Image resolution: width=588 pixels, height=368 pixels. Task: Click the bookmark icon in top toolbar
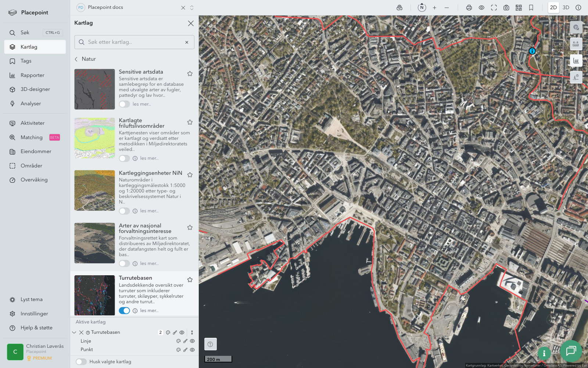pyautogui.click(x=531, y=8)
